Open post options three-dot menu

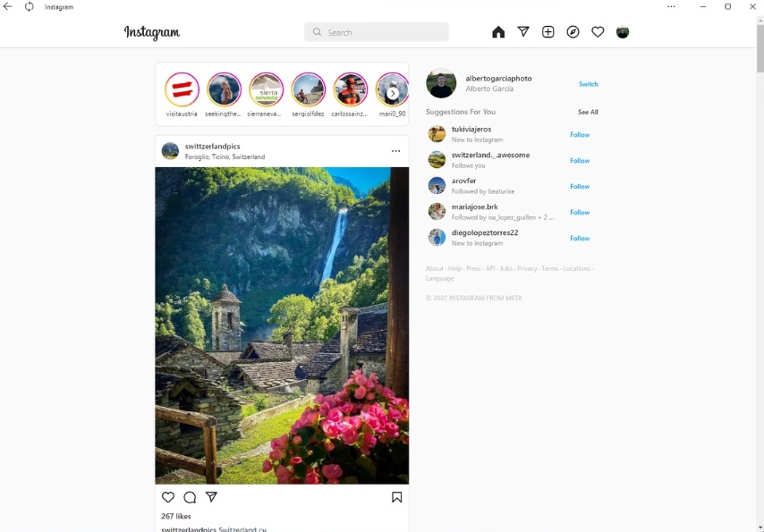coord(395,151)
